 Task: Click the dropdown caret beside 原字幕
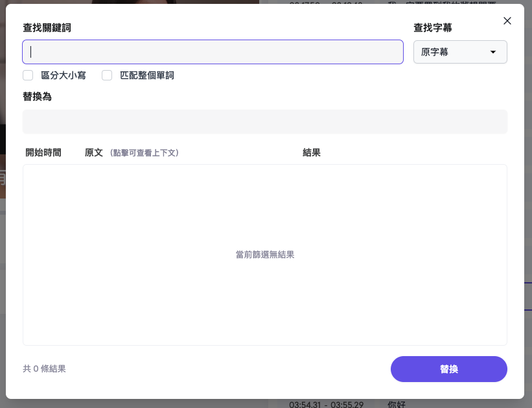[492, 52]
